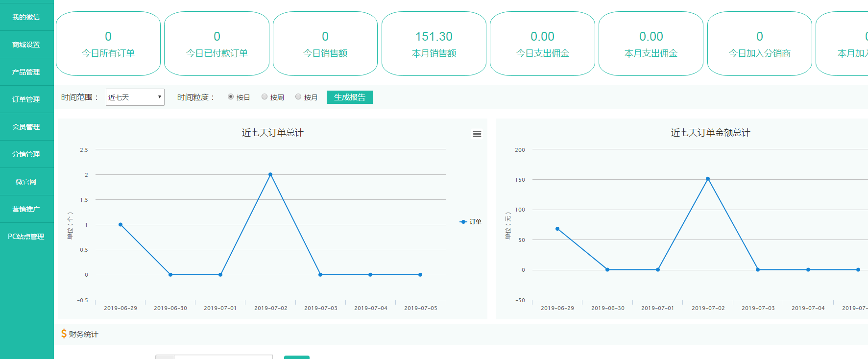This screenshot has width=868, height=359.
Task: Go to 营销推广 in the sidebar
Action: point(26,209)
